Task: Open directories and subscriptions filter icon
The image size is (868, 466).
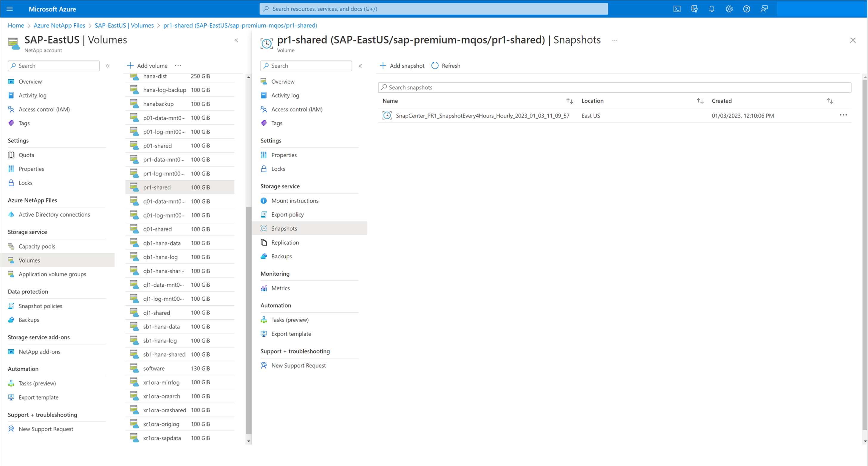Action: [x=694, y=9]
